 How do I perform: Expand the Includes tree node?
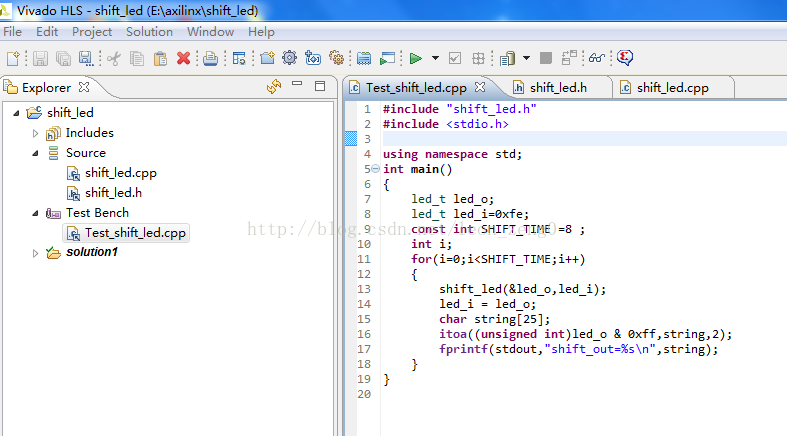tap(35, 133)
